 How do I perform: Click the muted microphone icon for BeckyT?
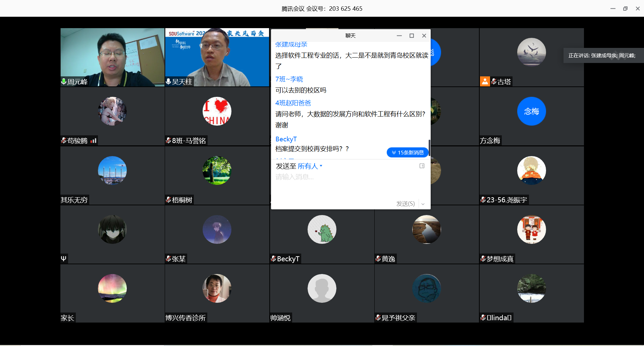(x=273, y=259)
